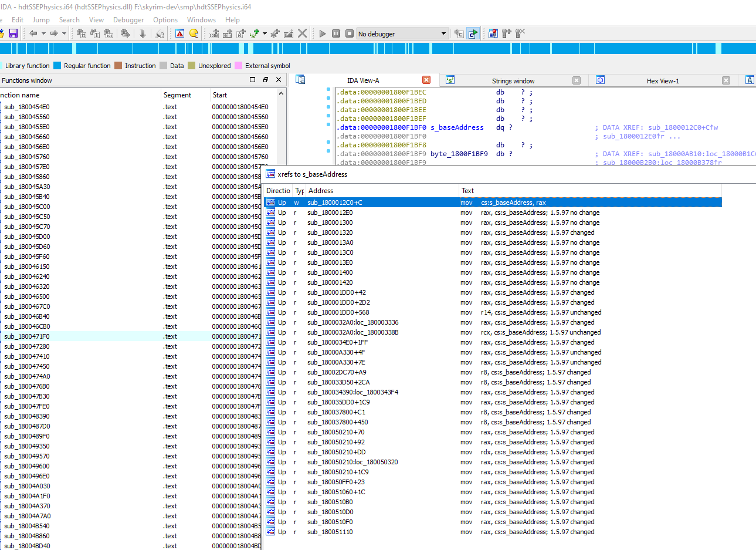Click the Regular function legend color swatch
756x550 pixels.
coord(57,66)
